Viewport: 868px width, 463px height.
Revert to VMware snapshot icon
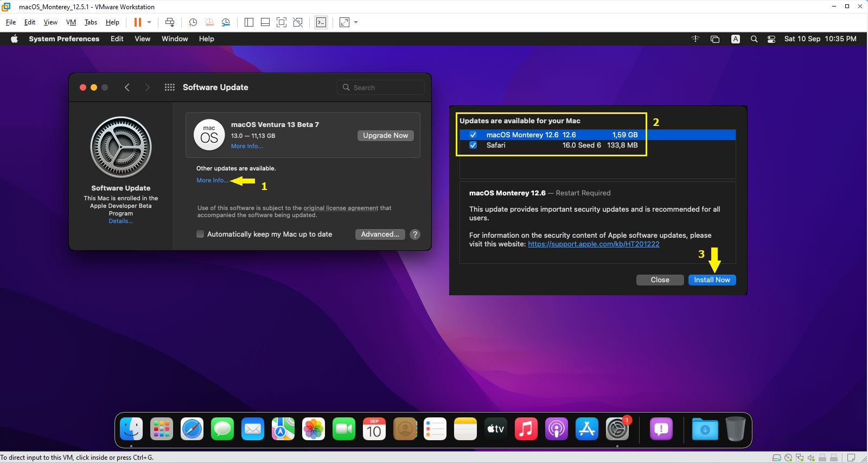(x=209, y=22)
